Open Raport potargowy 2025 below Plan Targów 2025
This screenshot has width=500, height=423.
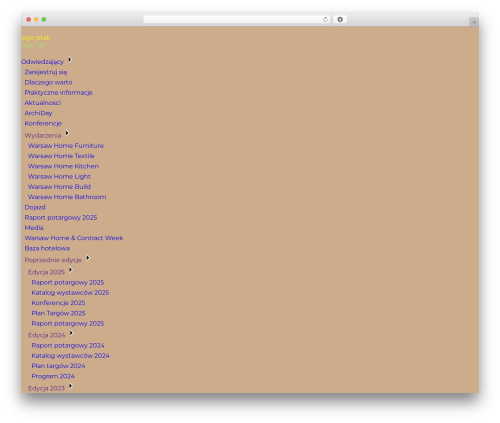[68, 324]
